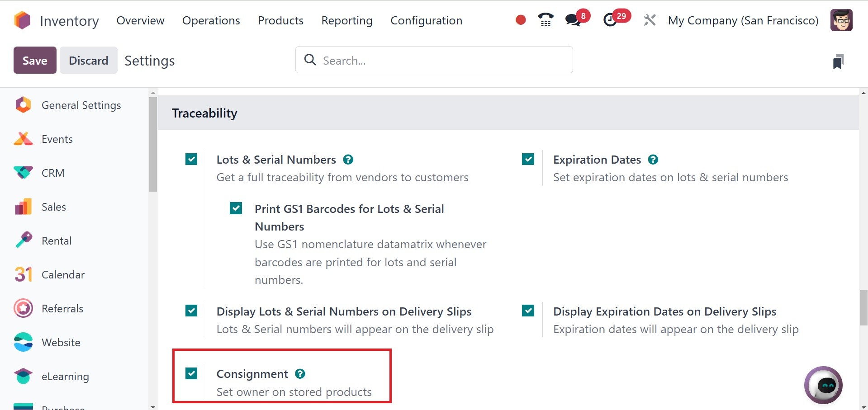
Task: Click the Inventory app logo icon
Action: (22, 20)
